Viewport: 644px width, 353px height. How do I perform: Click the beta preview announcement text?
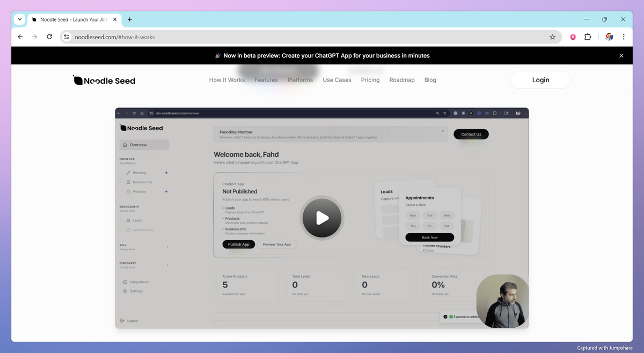[323, 56]
